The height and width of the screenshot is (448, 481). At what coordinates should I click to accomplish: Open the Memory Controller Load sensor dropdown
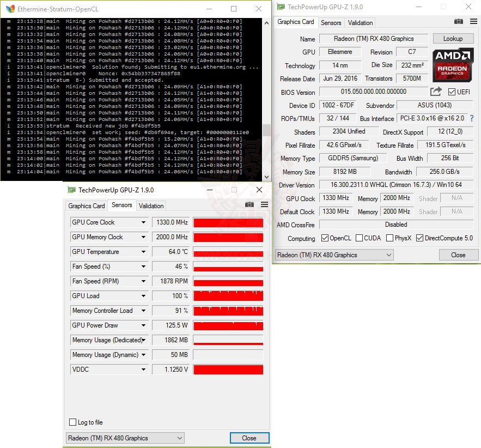point(143,311)
